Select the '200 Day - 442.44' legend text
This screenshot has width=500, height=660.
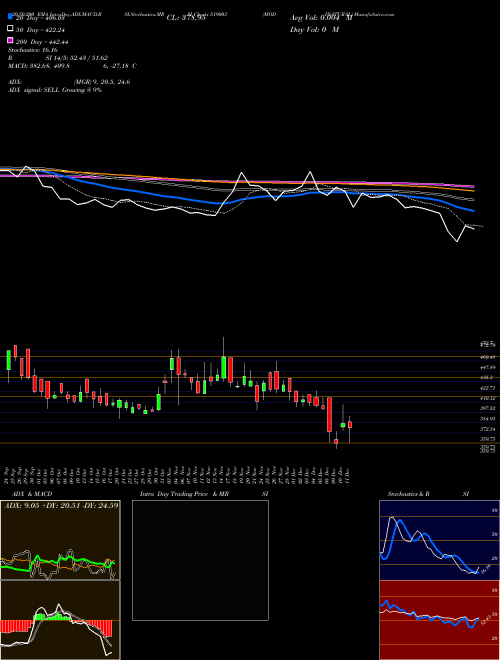(x=43, y=42)
